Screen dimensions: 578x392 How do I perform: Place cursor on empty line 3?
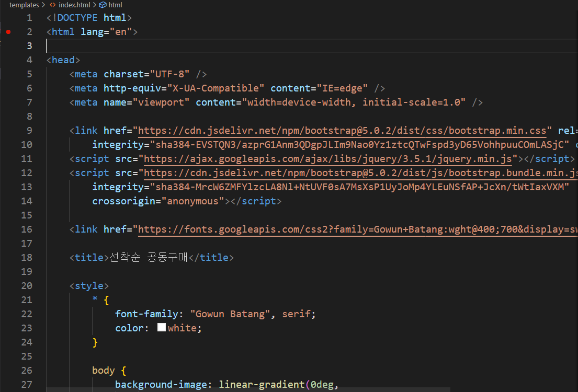312,45
